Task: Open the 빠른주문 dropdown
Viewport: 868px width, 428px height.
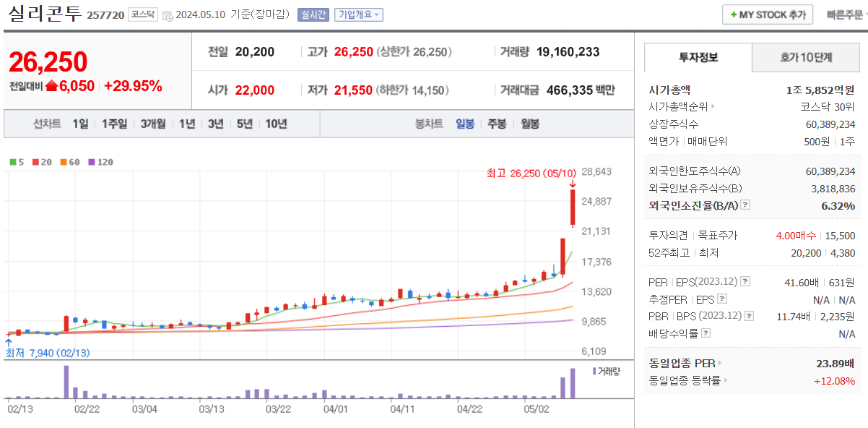Action: click(x=846, y=14)
